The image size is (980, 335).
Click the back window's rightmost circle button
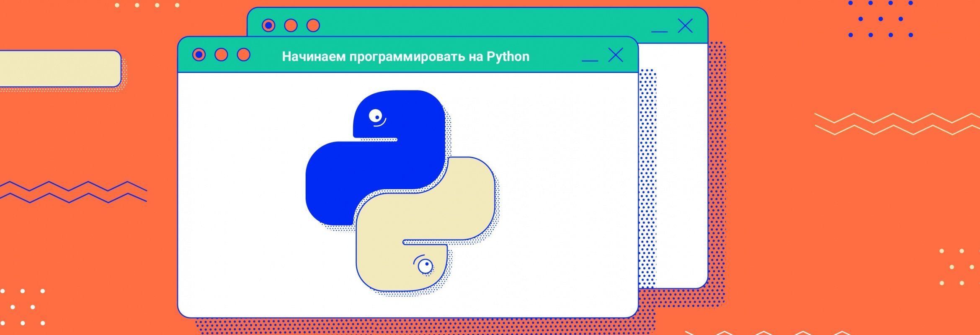[313, 26]
